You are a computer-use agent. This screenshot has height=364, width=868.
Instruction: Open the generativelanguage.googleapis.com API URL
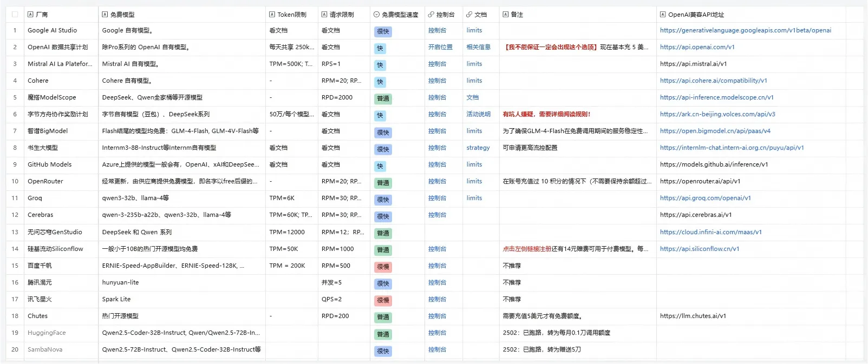click(746, 31)
